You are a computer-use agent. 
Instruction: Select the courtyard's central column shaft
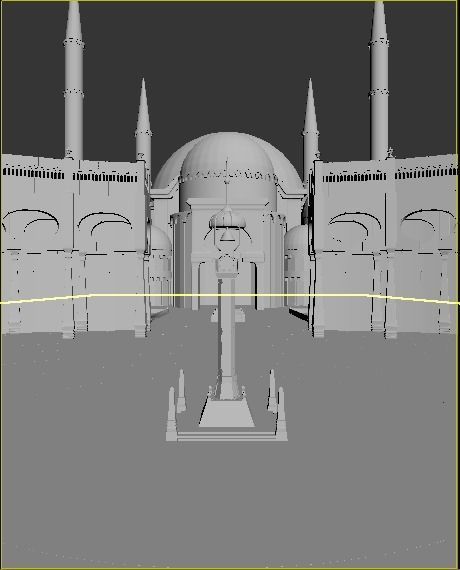click(x=227, y=338)
